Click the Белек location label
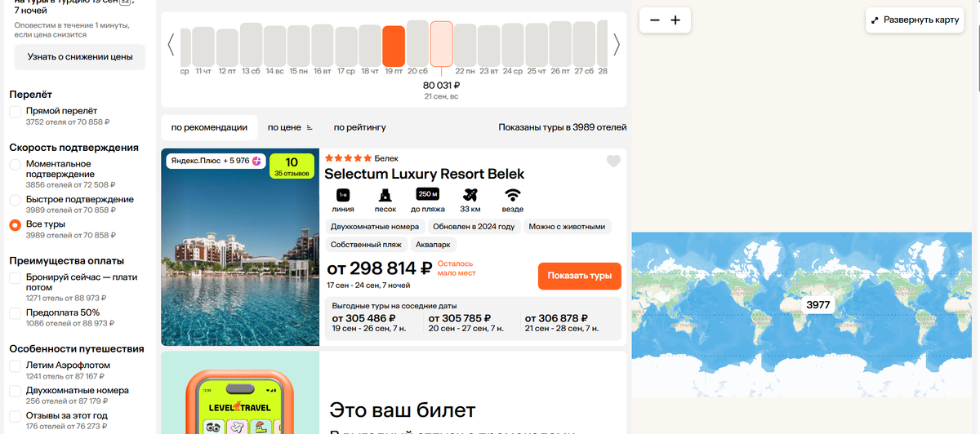Image resolution: width=980 pixels, height=434 pixels. 386,158
